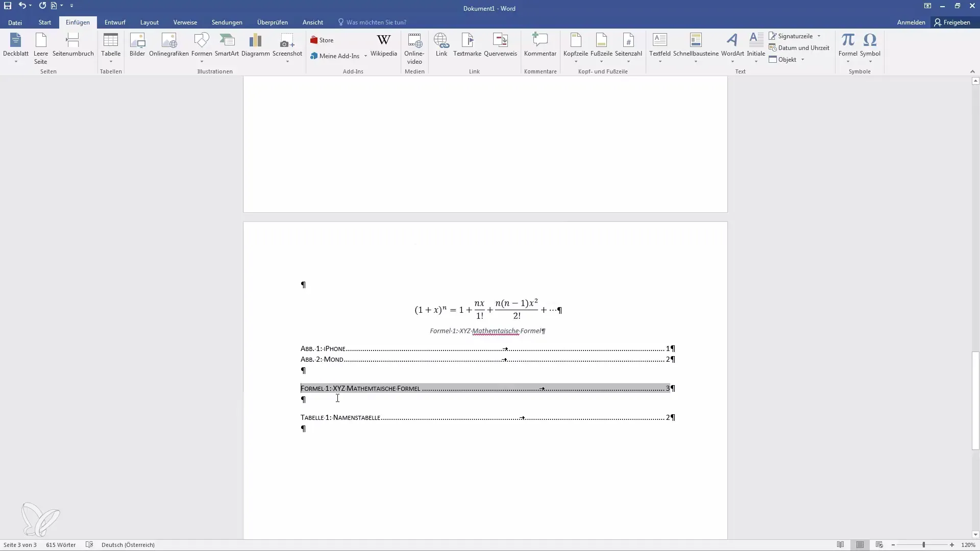Click the Freigeben share button
This screenshot has width=980, height=551.
tap(952, 22)
